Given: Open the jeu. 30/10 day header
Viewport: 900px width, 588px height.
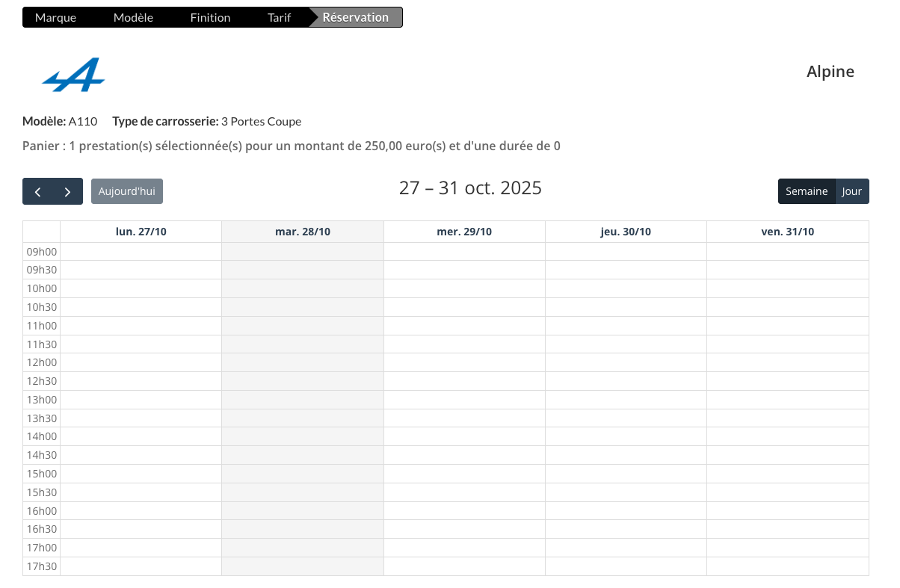Looking at the screenshot, I should (626, 232).
